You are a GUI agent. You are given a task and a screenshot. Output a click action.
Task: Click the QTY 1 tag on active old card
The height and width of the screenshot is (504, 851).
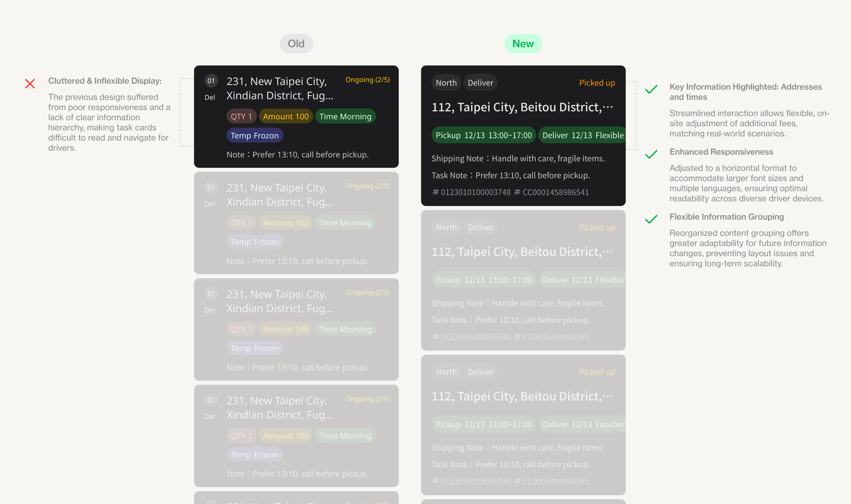241,116
